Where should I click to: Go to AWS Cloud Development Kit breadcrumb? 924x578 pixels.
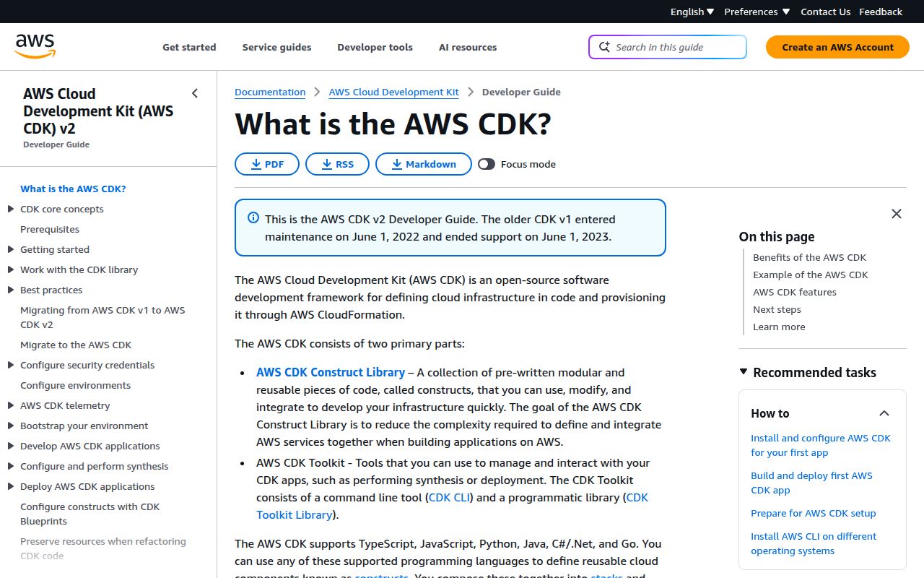pos(393,92)
